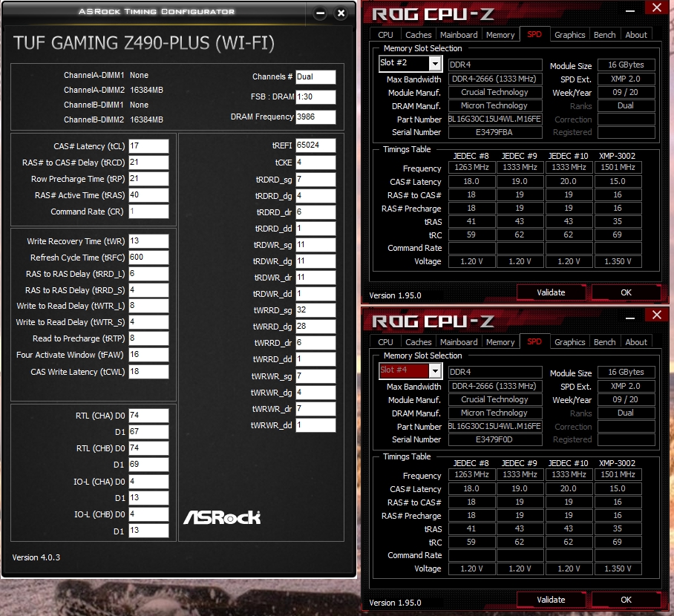The width and height of the screenshot is (674, 616).
Task: Click Validate in the top CPU-Z window
Action: (551, 292)
